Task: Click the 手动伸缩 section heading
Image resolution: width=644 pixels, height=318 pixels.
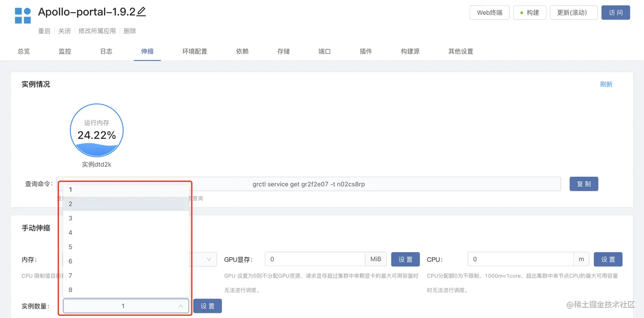Action: click(36, 228)
